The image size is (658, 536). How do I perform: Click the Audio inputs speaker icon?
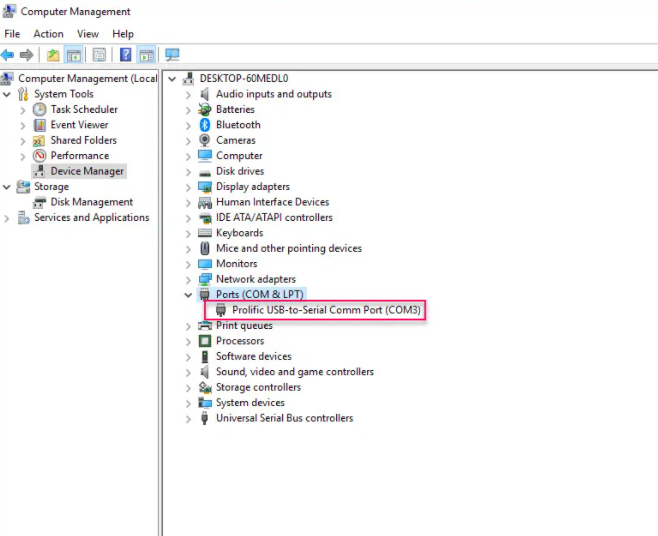205,94
